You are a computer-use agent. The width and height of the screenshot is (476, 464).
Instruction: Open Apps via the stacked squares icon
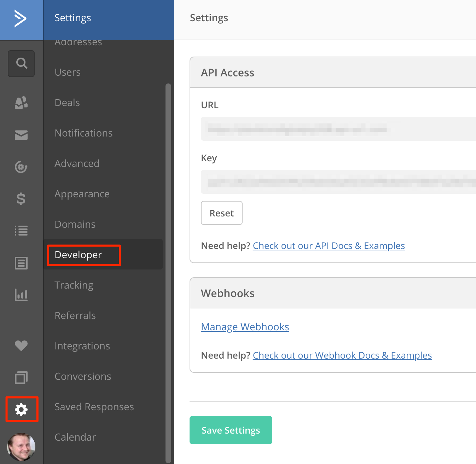click(21, 378)
